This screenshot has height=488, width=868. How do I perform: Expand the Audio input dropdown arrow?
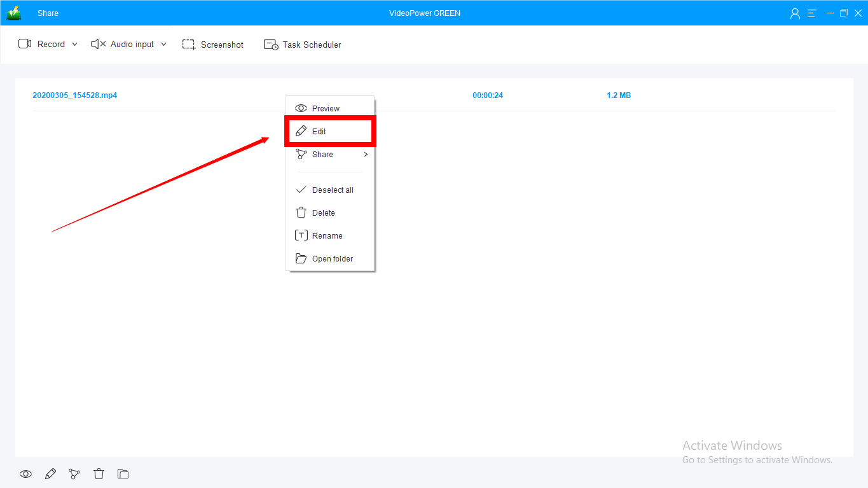click(x=163, y=45)
